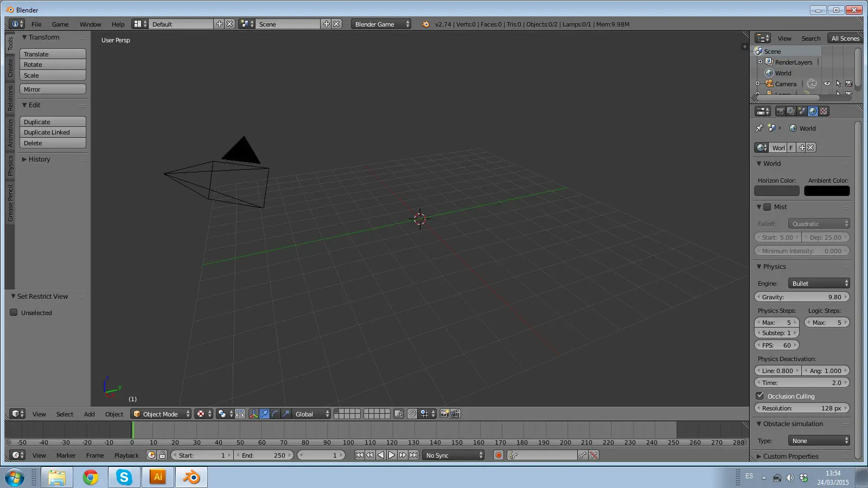Screen dimensions: 868x488
Task: Click the All Scenes outliner filter button
Action: click(845, 38)
